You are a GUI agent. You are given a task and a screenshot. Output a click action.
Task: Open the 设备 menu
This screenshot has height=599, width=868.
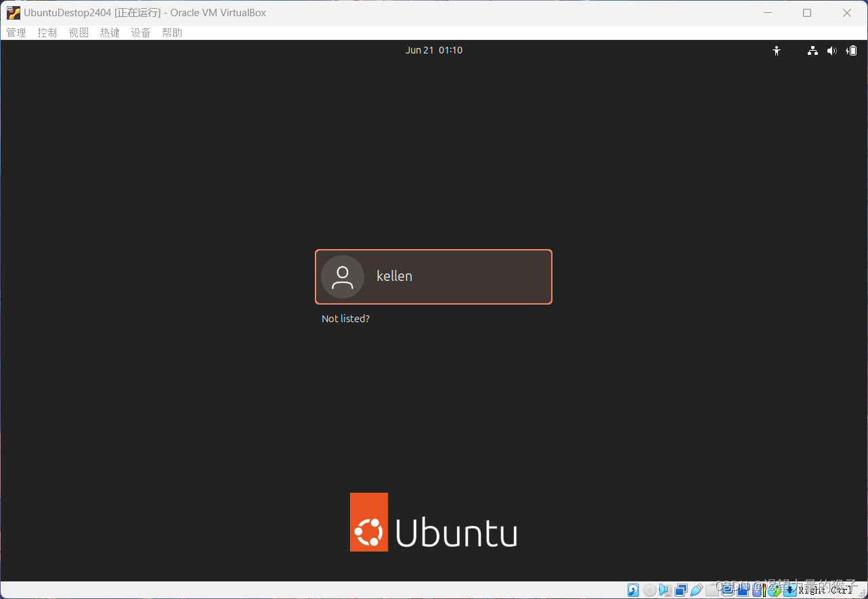point(141,32)
